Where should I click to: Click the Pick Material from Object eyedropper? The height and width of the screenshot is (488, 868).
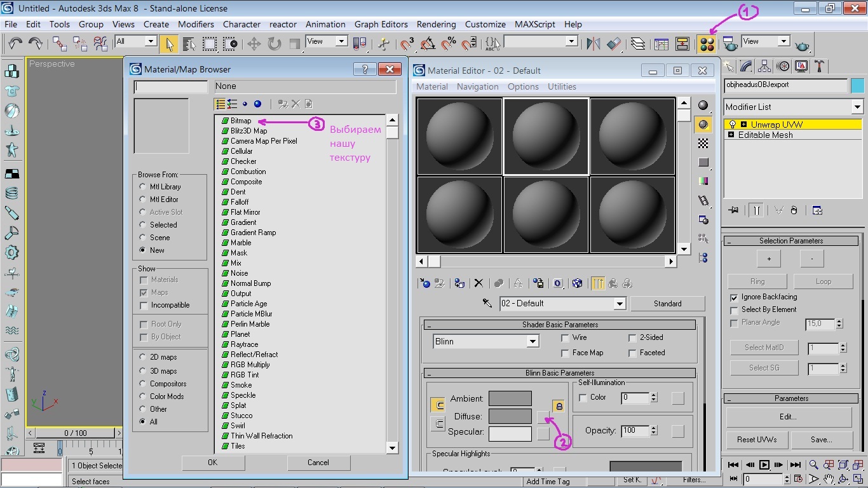(487, 304)
